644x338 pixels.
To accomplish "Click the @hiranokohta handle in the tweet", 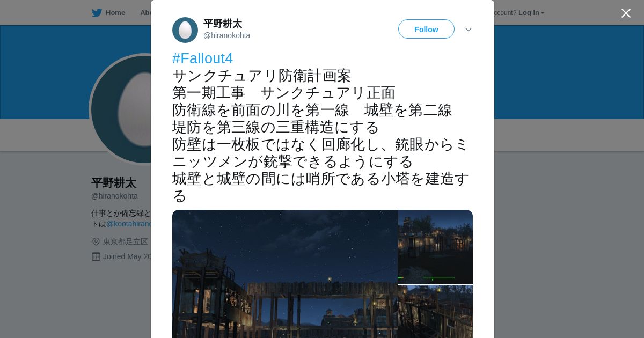I will (x=226, y=35).
